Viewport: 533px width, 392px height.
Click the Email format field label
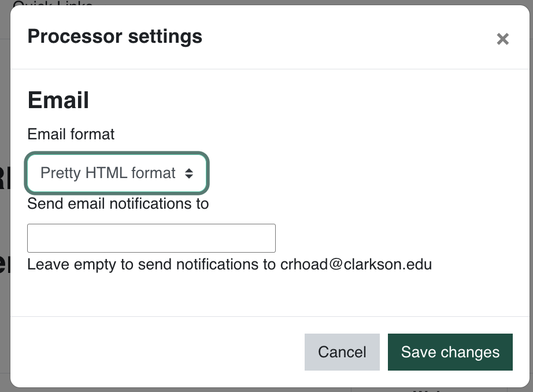coord(71,134)
